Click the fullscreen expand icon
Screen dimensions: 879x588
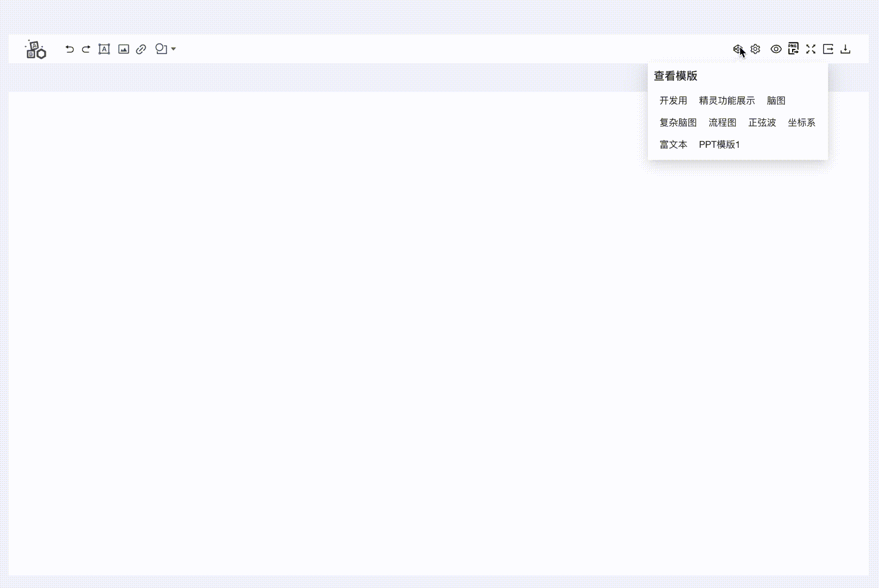coord(811,49)
